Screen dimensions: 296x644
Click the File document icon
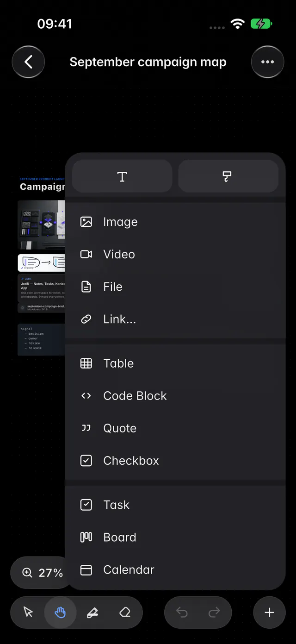coord(86,287)
